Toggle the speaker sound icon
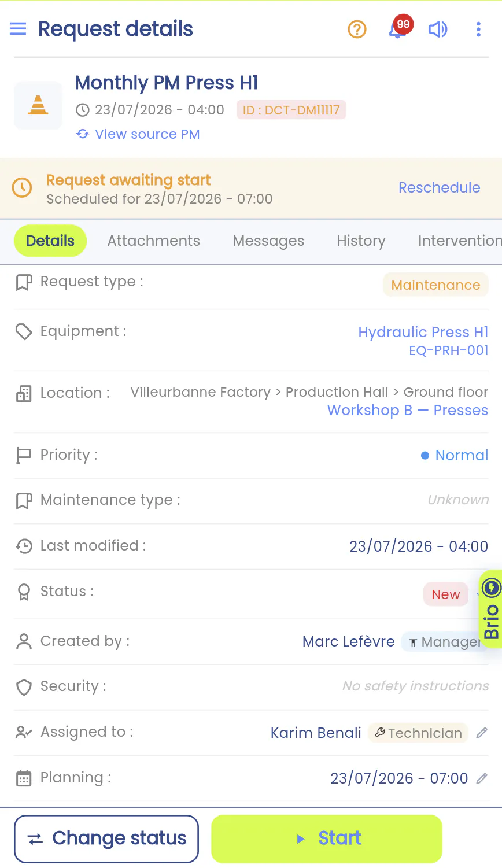Viewport: 502px width, 868px height. (x=438, y=29)
